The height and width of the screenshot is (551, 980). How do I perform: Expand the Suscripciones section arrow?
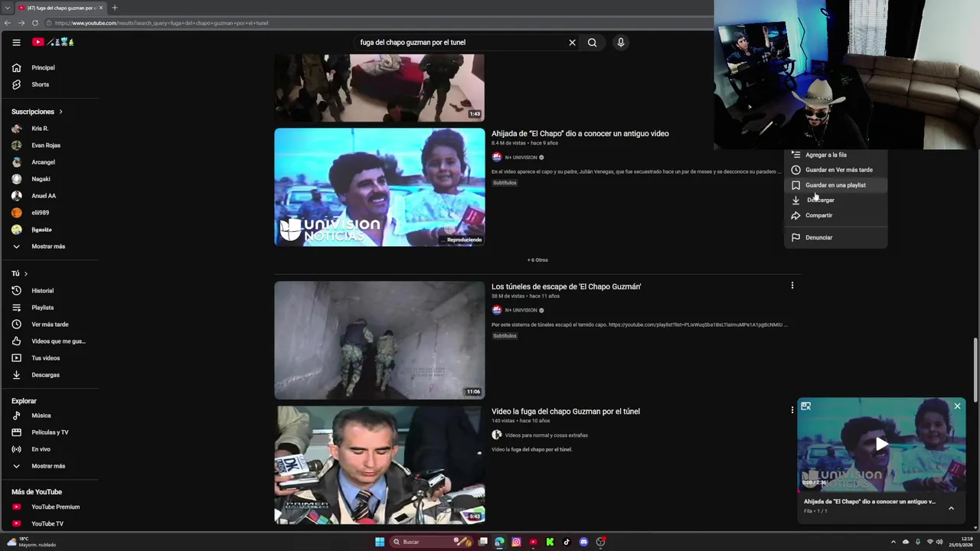pyautogui.click(x=60, y=112)
